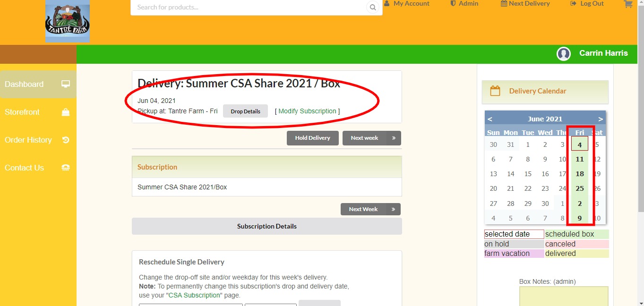The height and width of the screenshot is (306, 644).
Task: Click the Carrin Harris avatar icon
Action: [564, 54]
